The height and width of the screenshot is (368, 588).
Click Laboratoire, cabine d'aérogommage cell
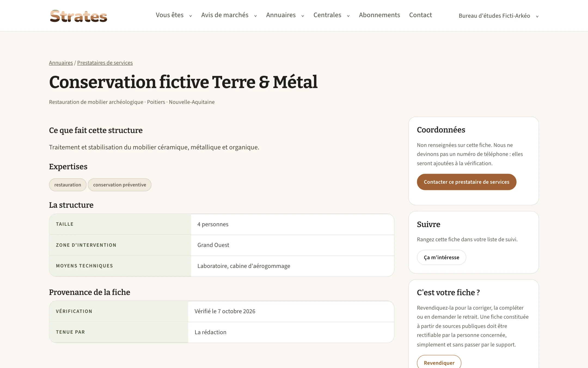pos(292,266)
